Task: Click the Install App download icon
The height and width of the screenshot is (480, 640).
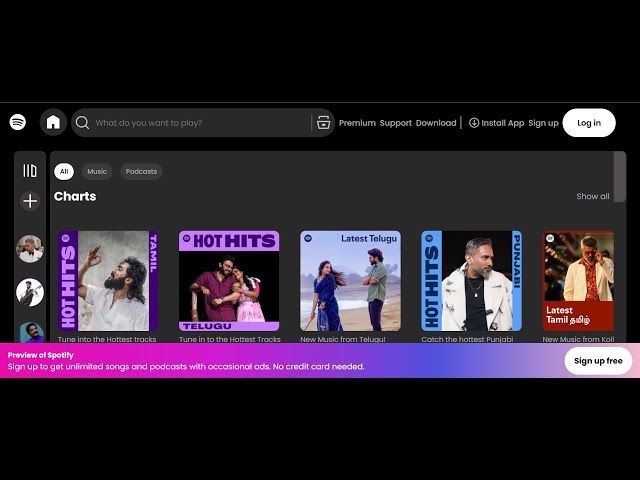Action: point(473,122)
